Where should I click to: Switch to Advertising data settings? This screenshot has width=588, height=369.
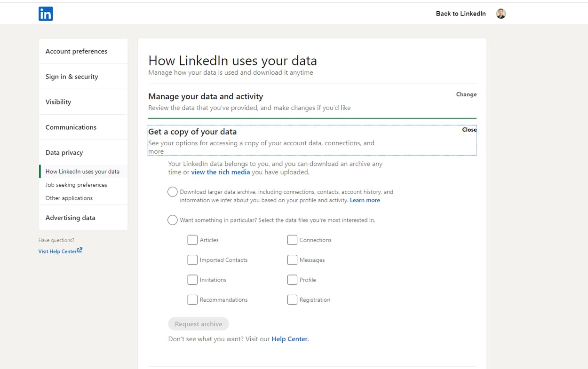(71, 218)
